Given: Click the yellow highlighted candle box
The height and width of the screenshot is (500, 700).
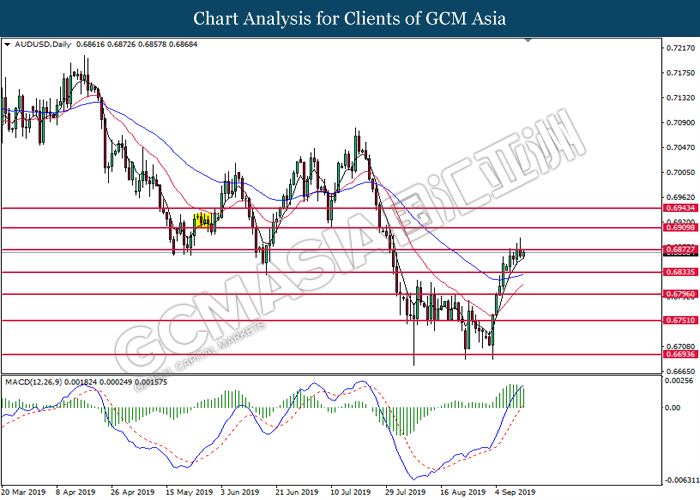Looking at the screenshot, I should tap(203, 220).
